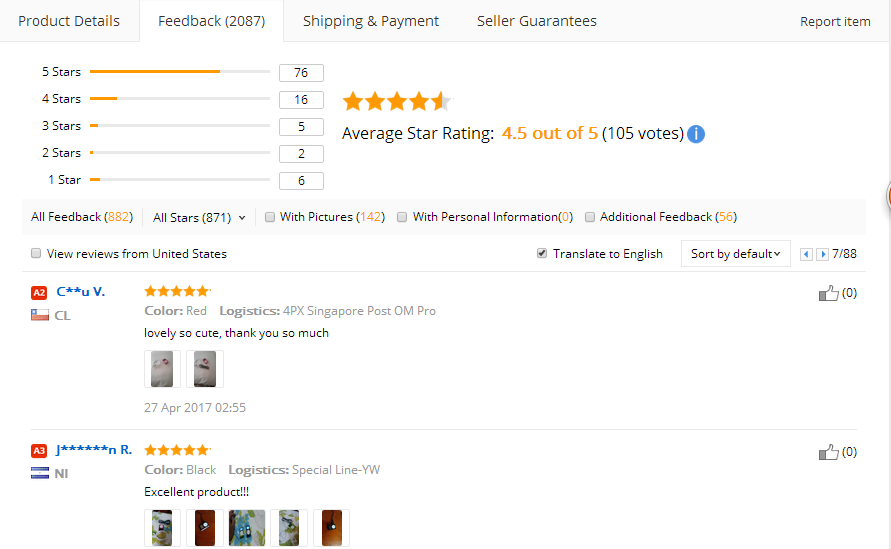Screen dimensions: 891x549
Task: Click the Chile flag icon
Action: 40,315
